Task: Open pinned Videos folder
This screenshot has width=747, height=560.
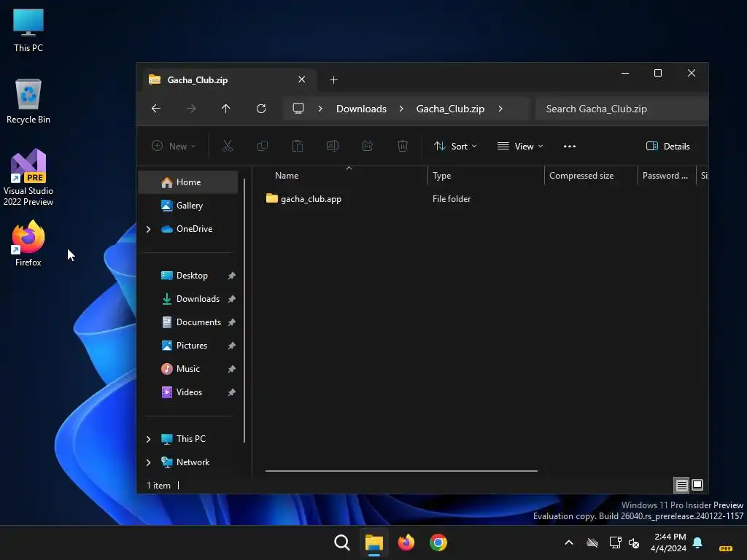Action: coord(188,392)
